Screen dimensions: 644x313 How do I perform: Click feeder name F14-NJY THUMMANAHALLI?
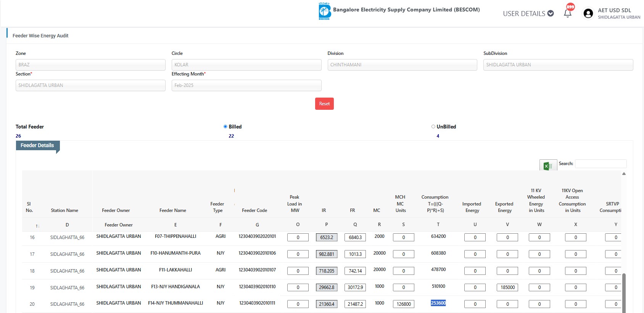175,303
